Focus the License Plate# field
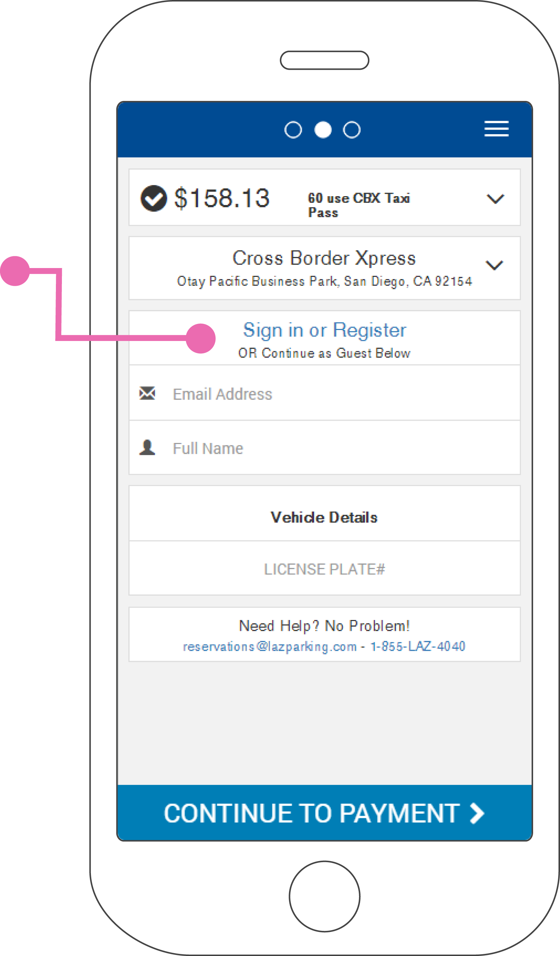This screenshot has height=956, width=560. coord(324,569)
